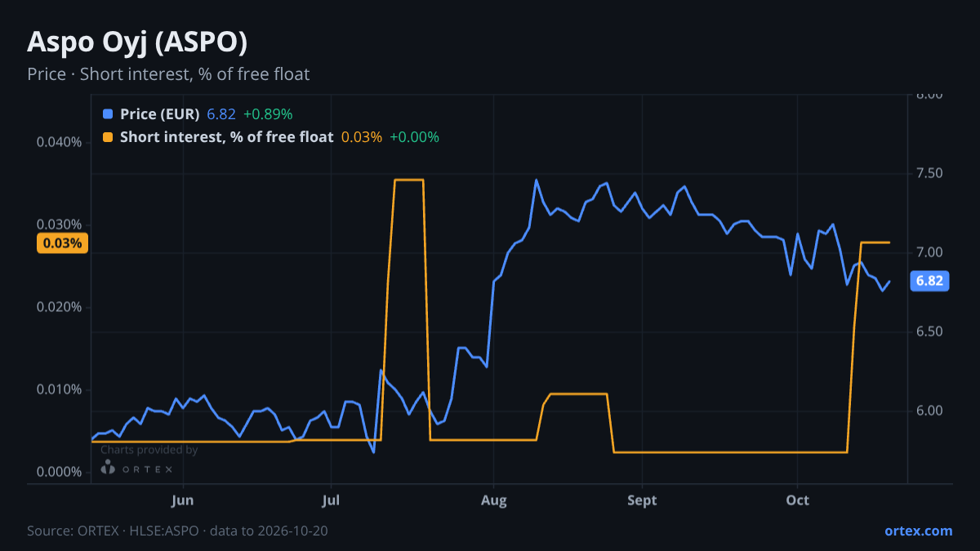Click the orange 0.03% axis tag
Screen dimensions: 980x551
coord(62,242)
